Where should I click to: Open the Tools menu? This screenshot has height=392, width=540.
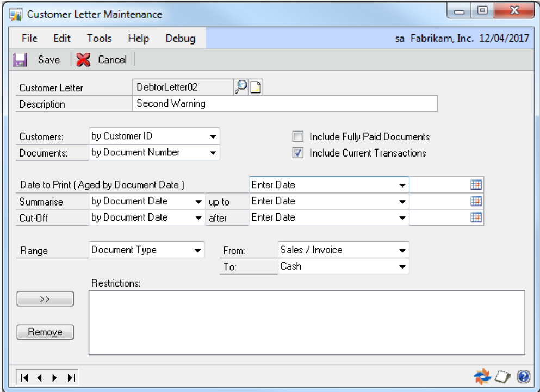click(x=99, y=38)
